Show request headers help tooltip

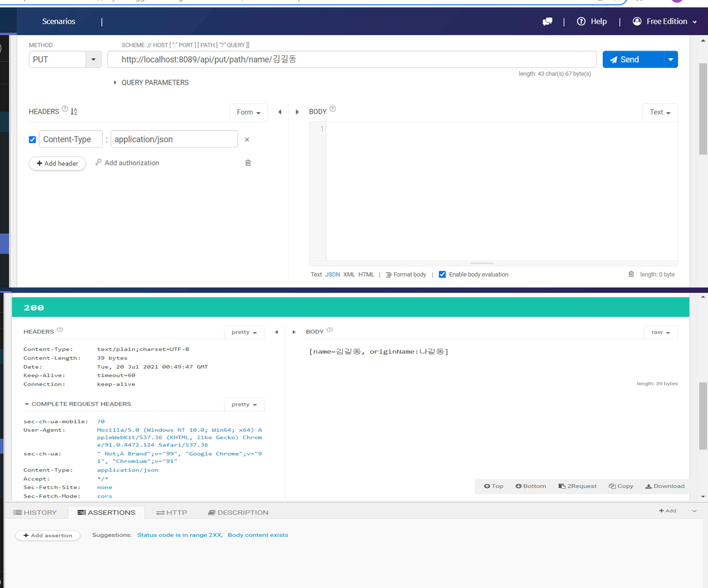tap(65, 109)
